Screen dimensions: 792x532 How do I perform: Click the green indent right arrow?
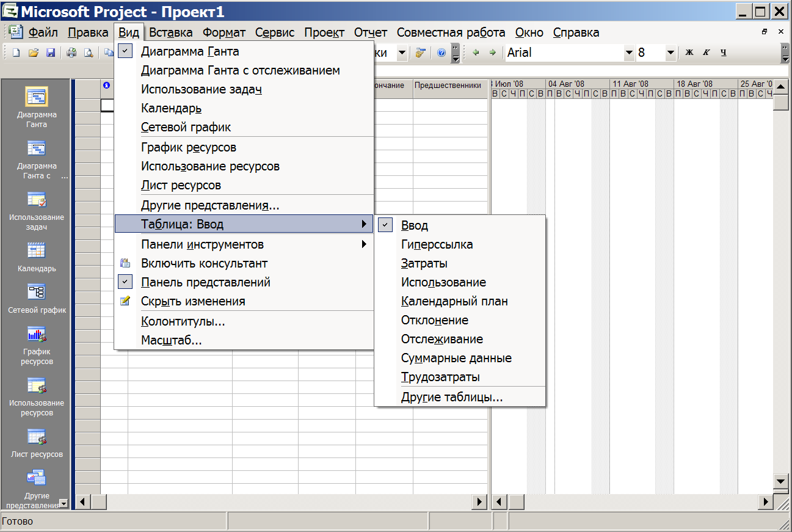[492, 53]
